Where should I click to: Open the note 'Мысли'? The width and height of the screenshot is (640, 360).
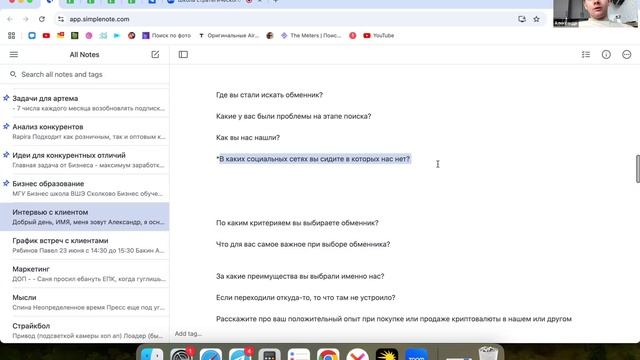point(84,302)
